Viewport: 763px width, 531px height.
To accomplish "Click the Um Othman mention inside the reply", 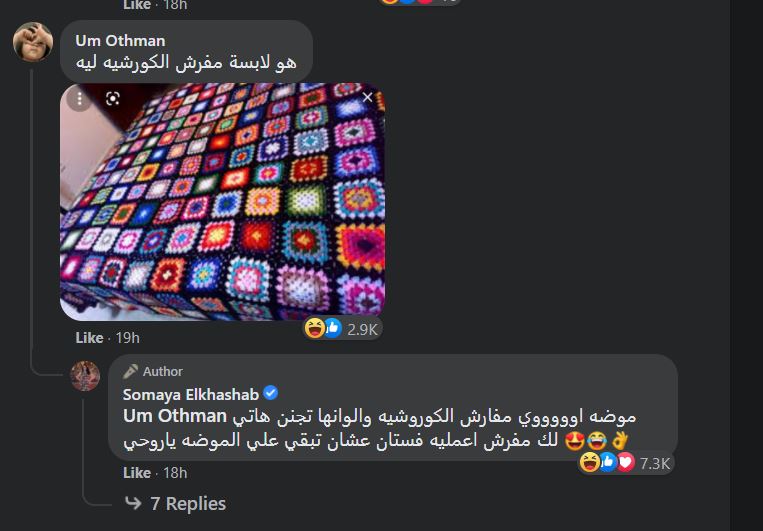I will 175,417.
